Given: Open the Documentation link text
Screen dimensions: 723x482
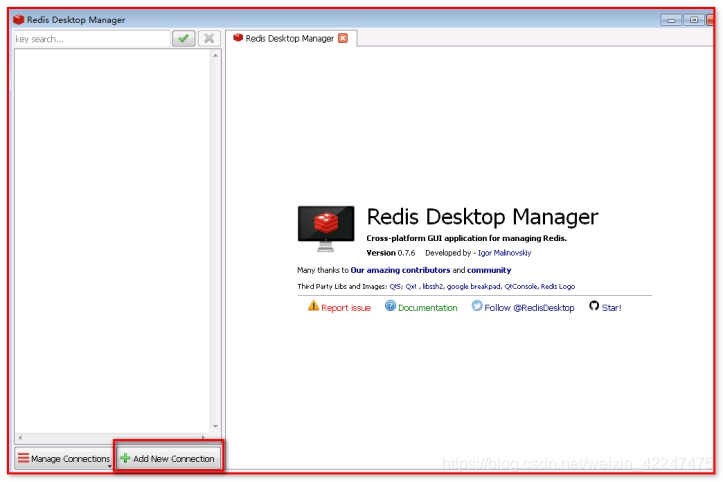Looking at the screenshot, I should tap(428, 308).
